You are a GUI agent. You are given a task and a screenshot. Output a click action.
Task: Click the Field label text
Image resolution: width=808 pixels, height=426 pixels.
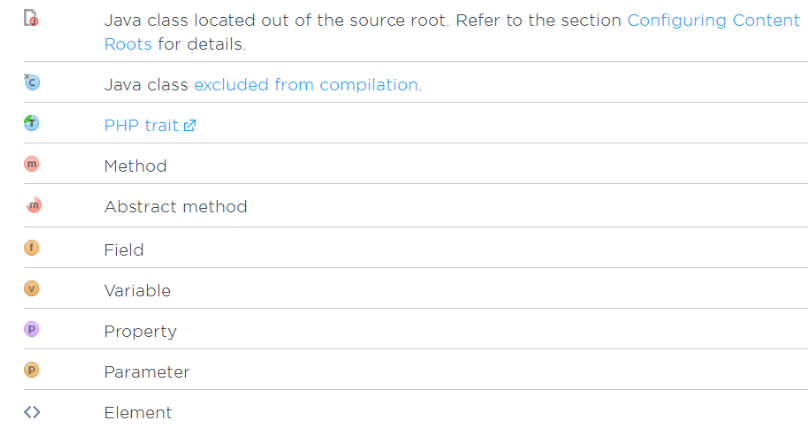[x=124, y=249]
